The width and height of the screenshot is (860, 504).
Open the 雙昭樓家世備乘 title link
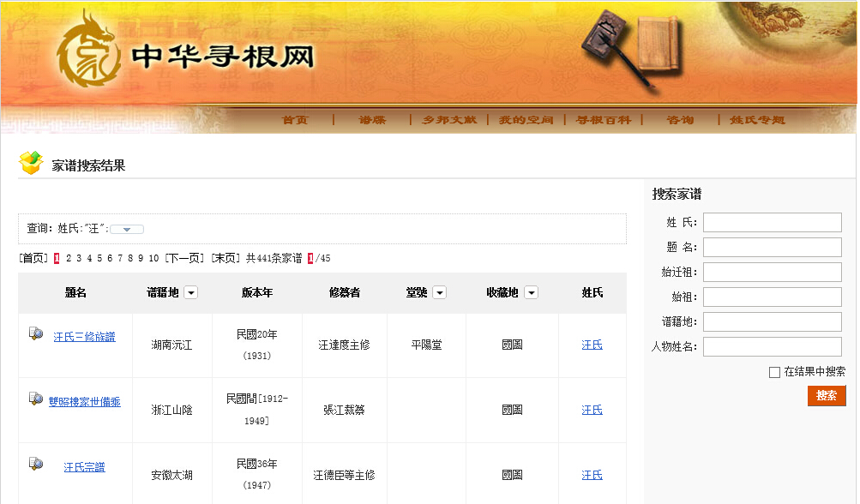pos(84,402)
